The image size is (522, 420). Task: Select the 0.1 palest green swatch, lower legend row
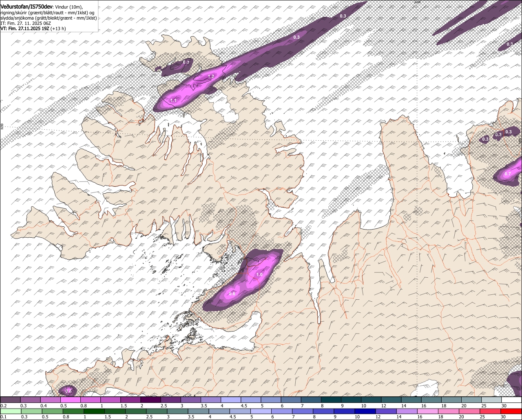11,411
